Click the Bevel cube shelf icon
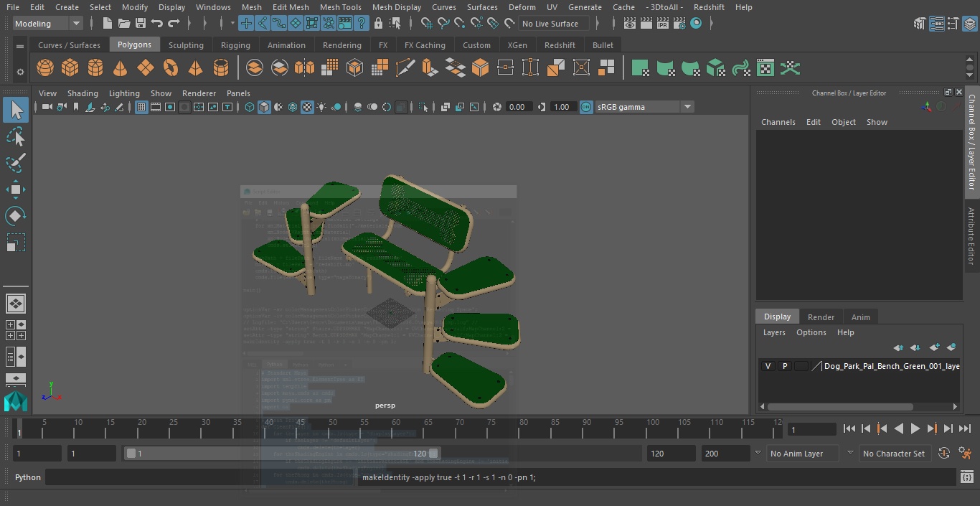980x506 pixels. click(x=480, y=68)
